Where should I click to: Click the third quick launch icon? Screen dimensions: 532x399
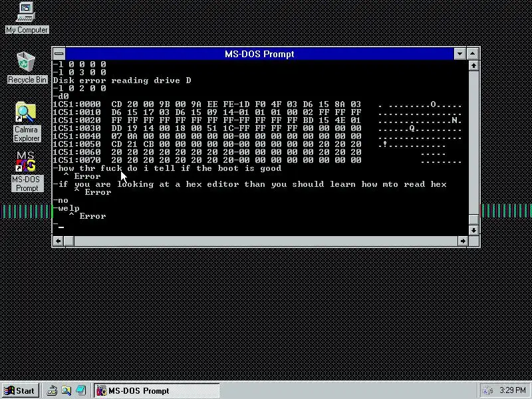[x=80, y=390]
